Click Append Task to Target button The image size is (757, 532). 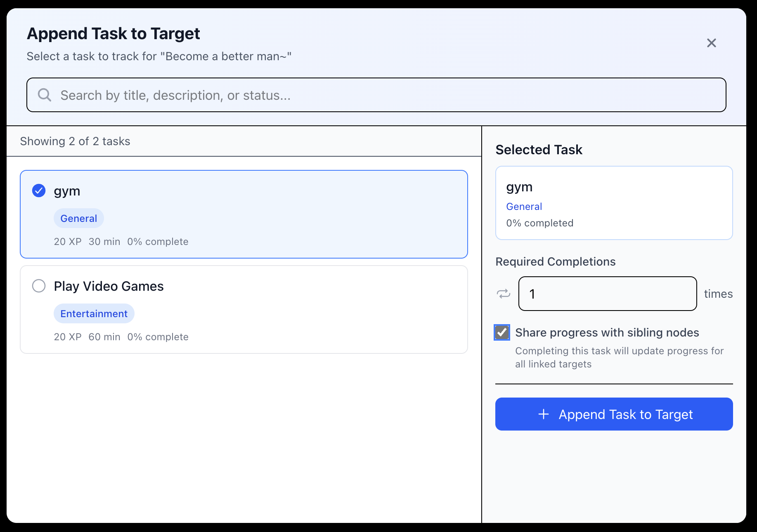pyautogui.click(x=614, y=414)
